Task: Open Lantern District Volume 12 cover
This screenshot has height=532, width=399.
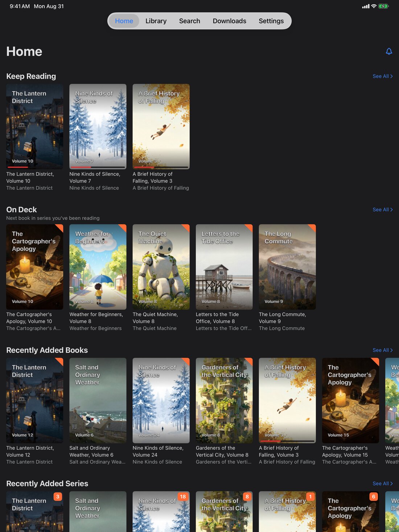Action: pyautogui.click(x=35, y=400)
